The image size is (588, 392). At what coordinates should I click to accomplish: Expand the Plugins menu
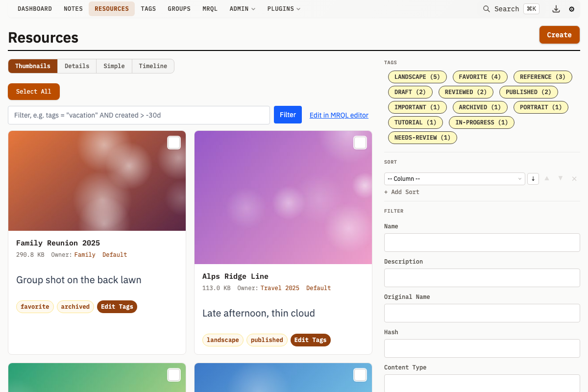[284, 9]
